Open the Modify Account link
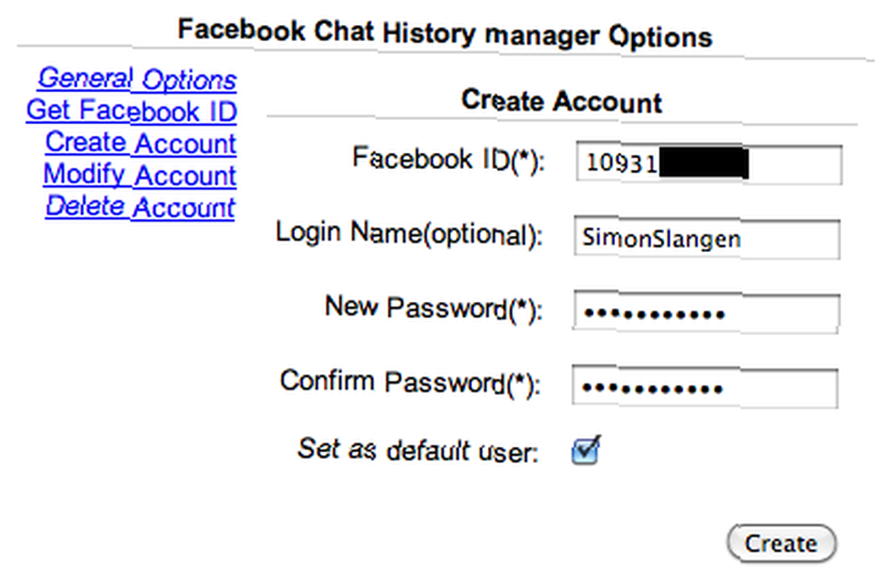Viewport: 894px width, 588px height. [x=139, y=174]
